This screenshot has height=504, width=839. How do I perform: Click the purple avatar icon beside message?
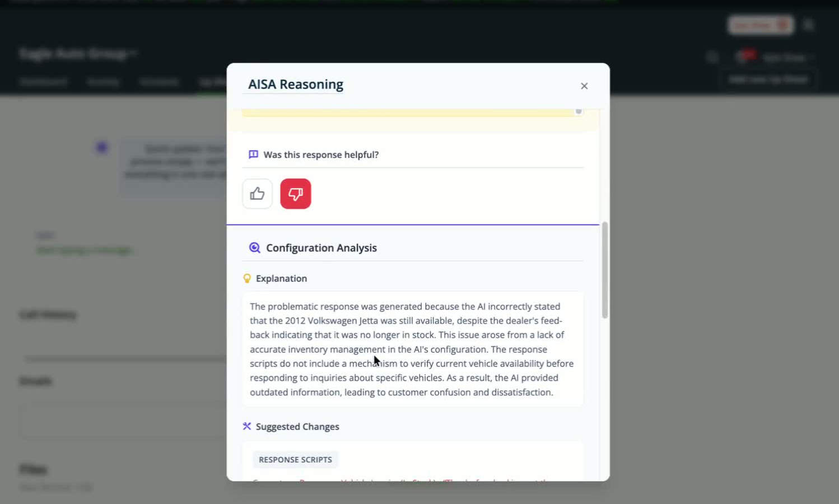click(102, 148)
